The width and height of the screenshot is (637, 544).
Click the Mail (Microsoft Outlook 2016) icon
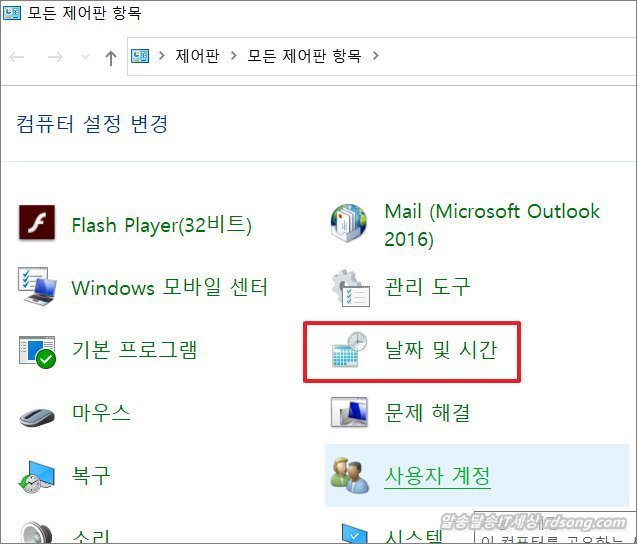(349, 224)
